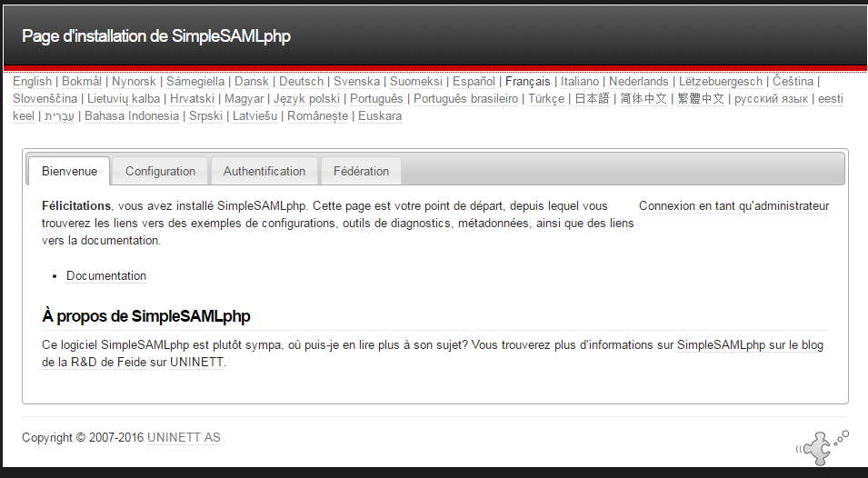Switch language to Język polski
Screen dimensions: 868x478
pos(306,98)
